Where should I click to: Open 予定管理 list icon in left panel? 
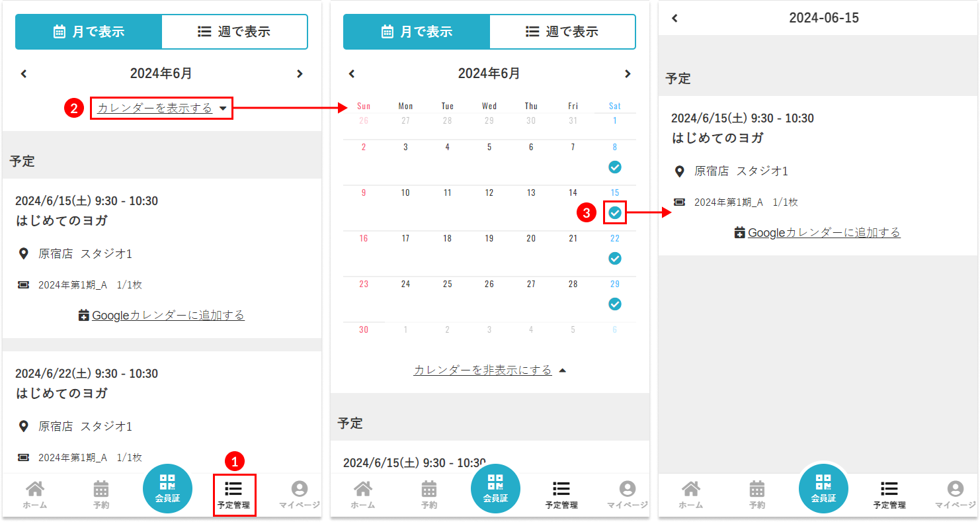[233, 494]
